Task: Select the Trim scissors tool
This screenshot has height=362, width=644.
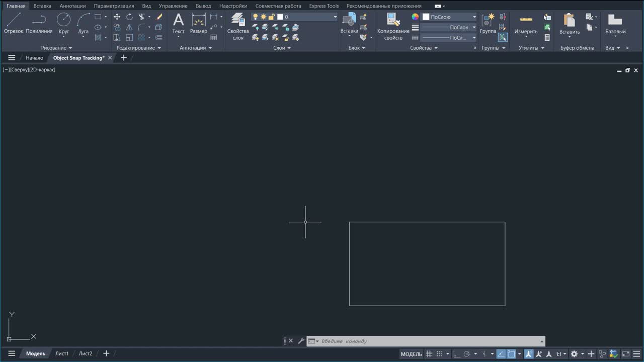Action: tap(142, 17)
